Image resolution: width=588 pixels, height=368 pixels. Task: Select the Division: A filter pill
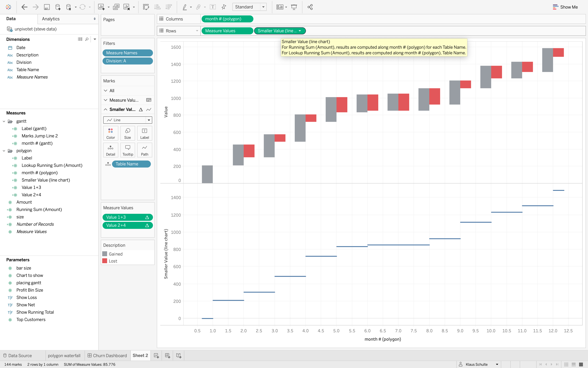128,61
